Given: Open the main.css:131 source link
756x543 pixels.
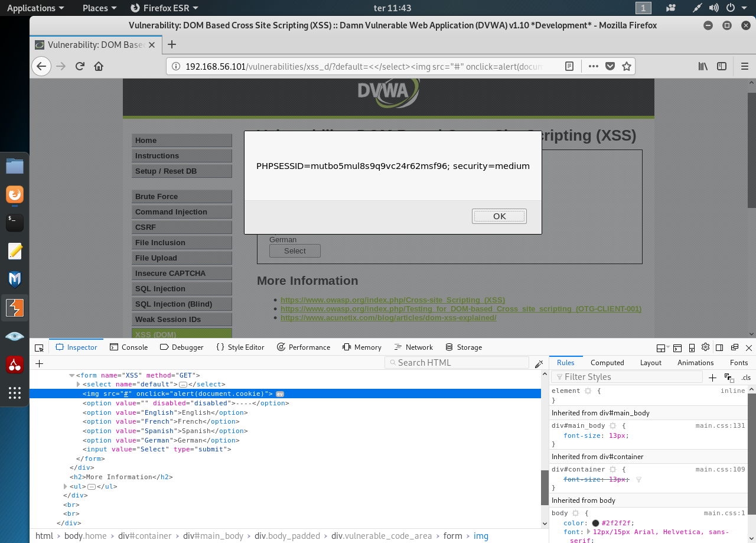Looking at the screenshot, I should [x=721, y=425].
